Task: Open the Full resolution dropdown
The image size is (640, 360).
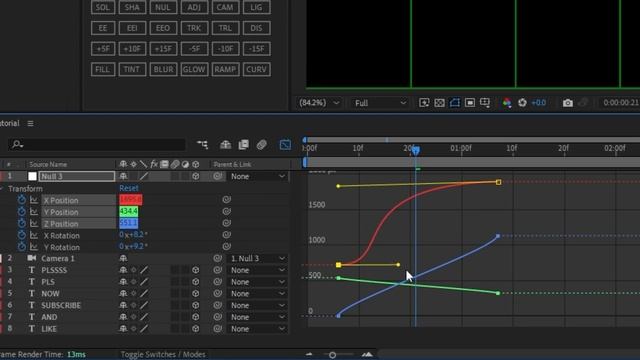Action: tap(380, 103)
